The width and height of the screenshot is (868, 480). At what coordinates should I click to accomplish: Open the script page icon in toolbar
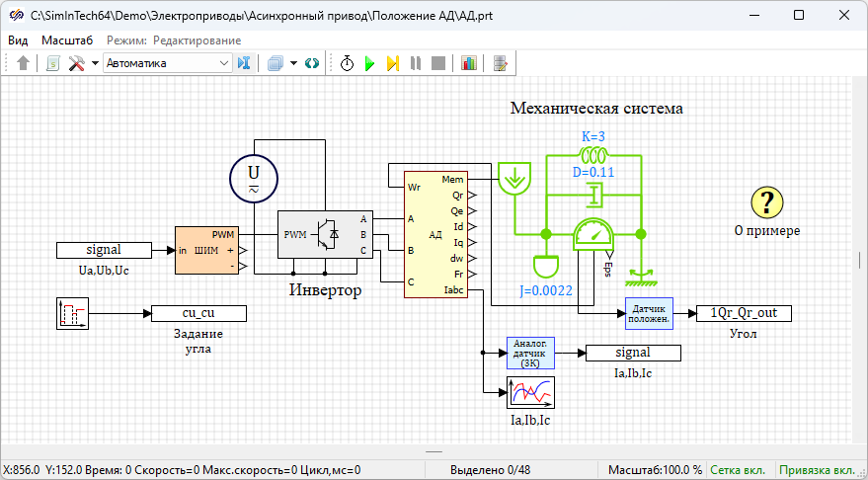pos(52,63)
